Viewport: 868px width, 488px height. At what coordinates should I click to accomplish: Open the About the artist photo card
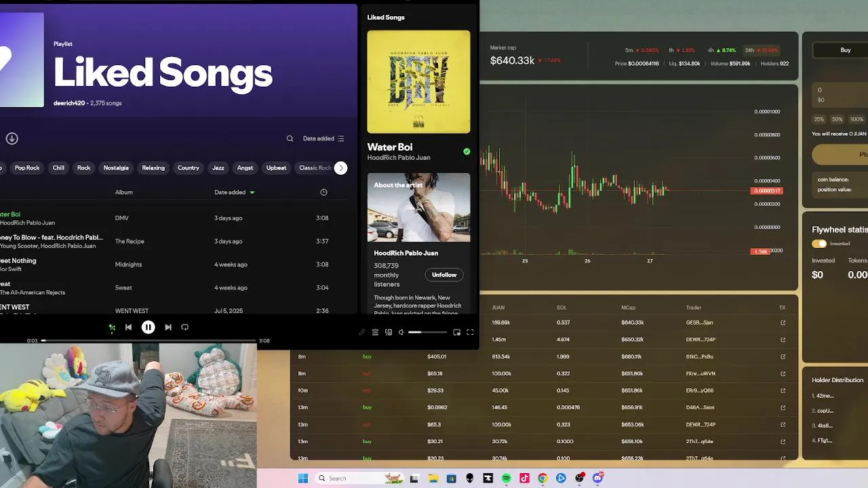coord(418,207)
